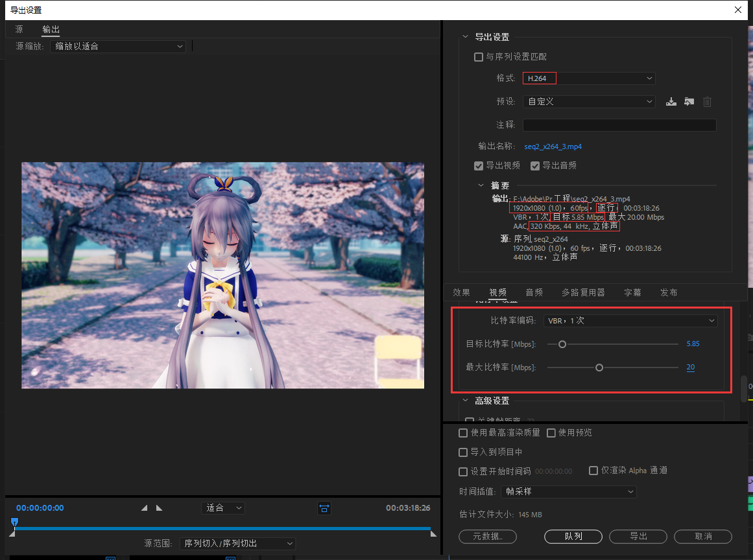The image size is (753, 560).
Task: Switch to the 输出 tab
Action: pyautogui.click(x=51, y=29)
